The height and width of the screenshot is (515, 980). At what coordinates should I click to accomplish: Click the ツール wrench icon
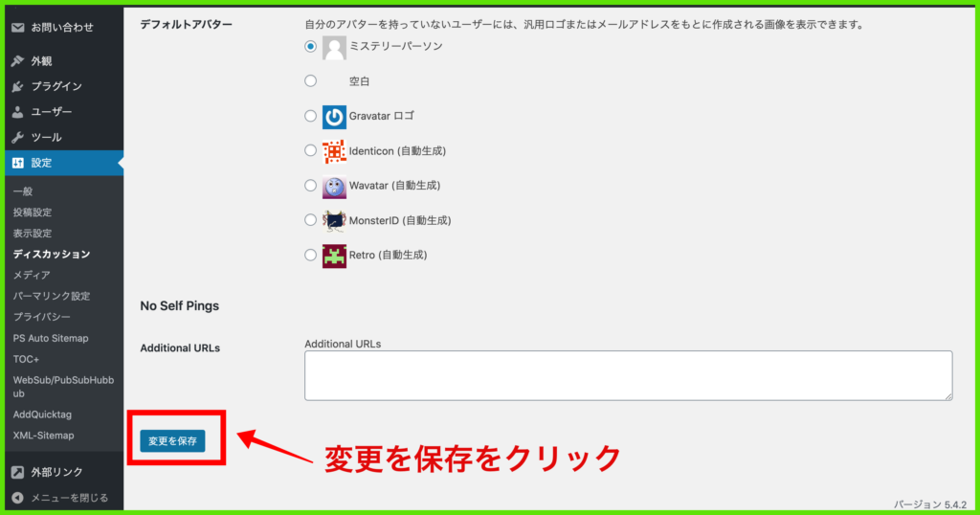tap(17, 138)
